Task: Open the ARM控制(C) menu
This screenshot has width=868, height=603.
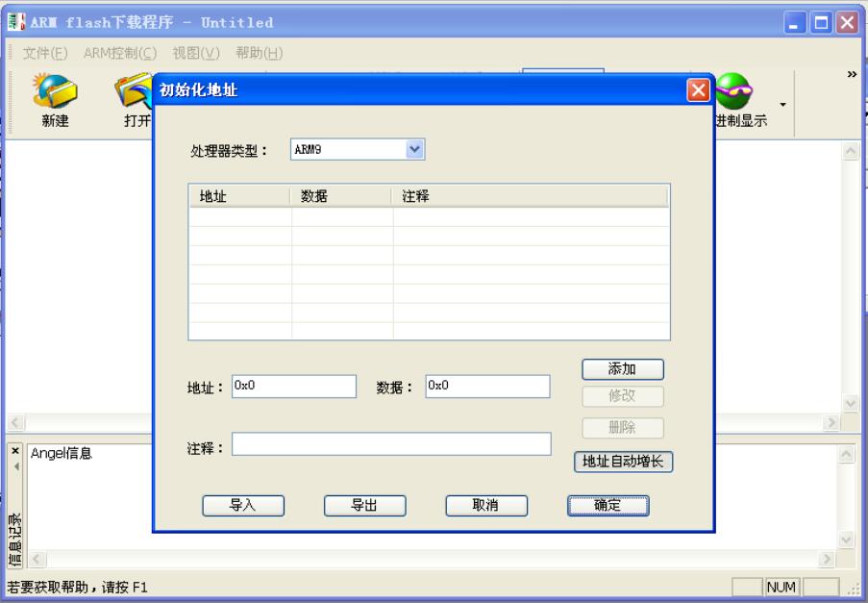Action: click(x=120, y=53)
